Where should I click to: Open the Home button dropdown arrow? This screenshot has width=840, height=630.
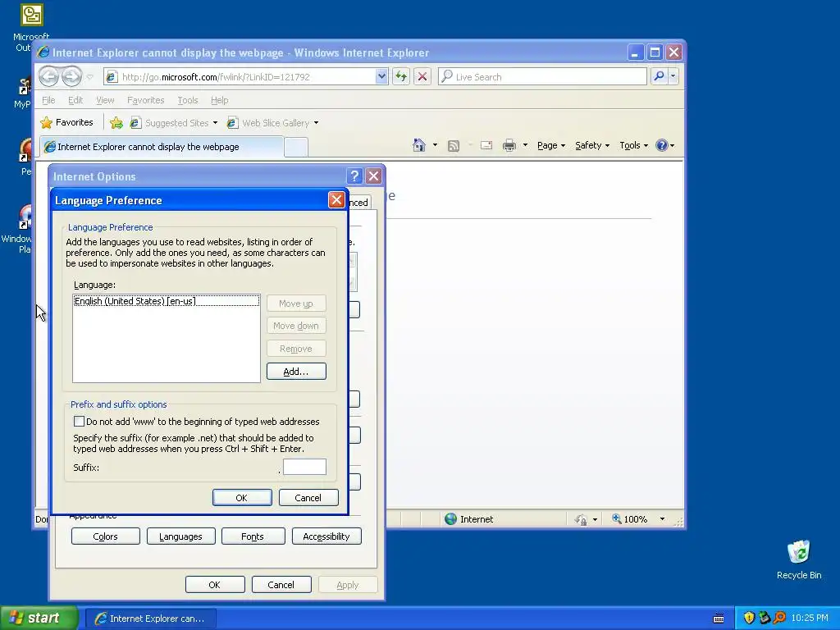(435, 145)
